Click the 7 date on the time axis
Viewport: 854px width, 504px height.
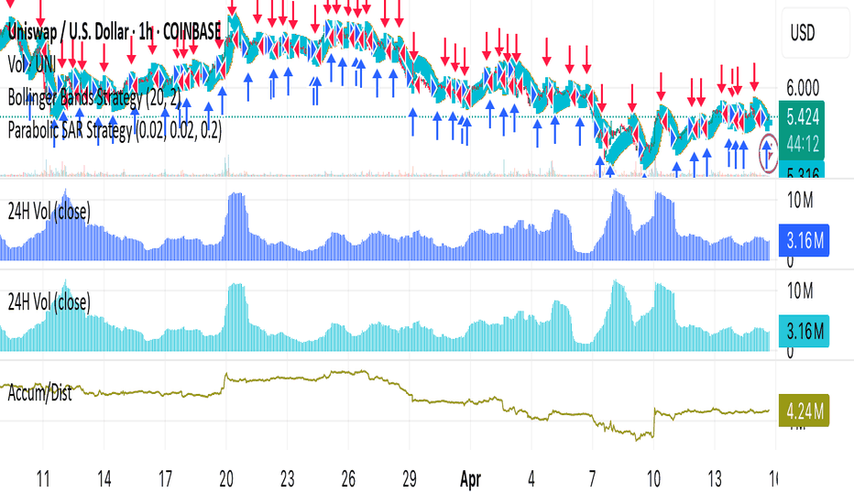[x=592, y=479]
